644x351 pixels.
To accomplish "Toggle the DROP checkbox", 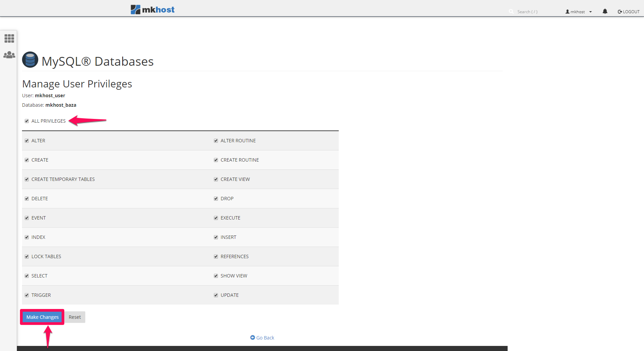I will tap(216, 199).
